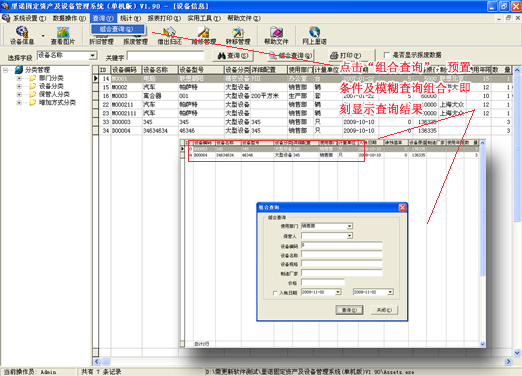
Task: Click the 折旧管理 toolbar item
Action: pyautogui.click(x=101, y=41)
